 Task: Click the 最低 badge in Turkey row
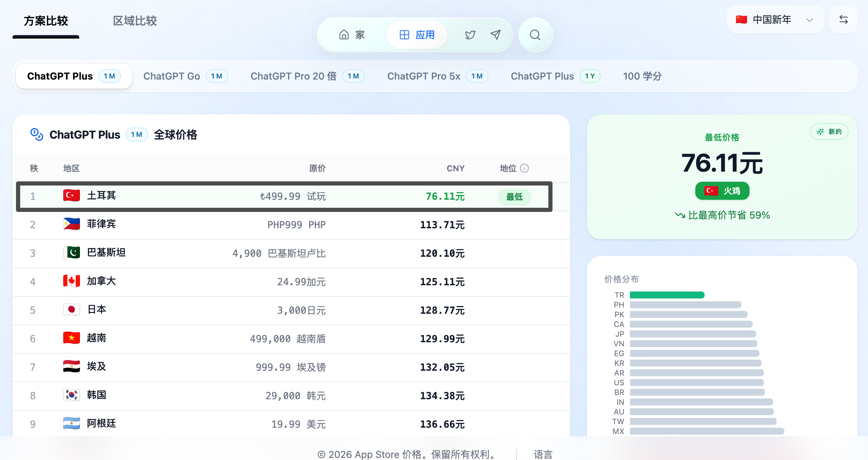(x=514, y=197)
